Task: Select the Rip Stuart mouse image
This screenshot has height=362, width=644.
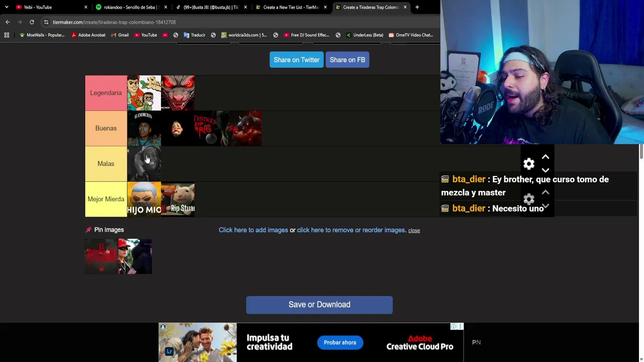Action: pyautogui.click(x=178, y=199)
